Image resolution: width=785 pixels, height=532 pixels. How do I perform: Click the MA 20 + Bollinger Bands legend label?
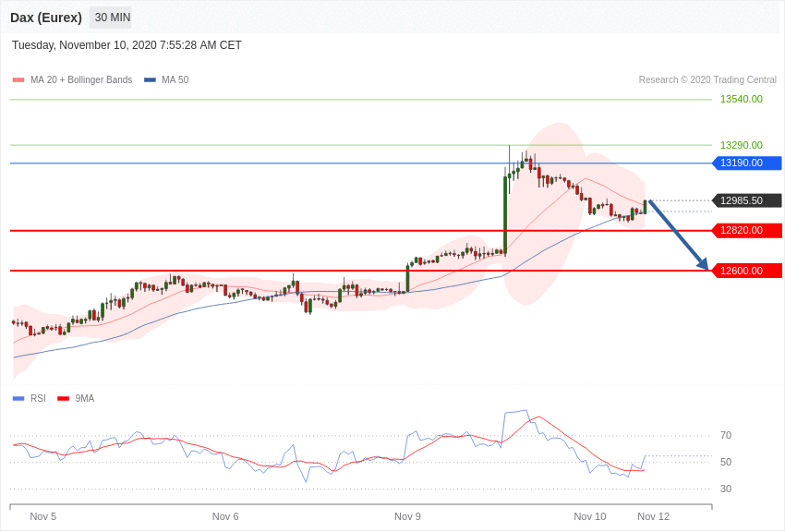(81, 79)
